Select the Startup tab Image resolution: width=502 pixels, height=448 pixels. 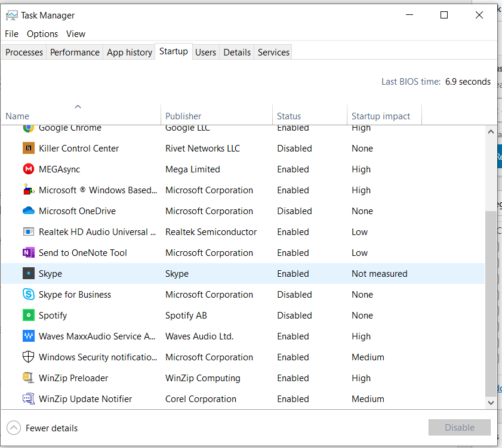click(174, 51)
